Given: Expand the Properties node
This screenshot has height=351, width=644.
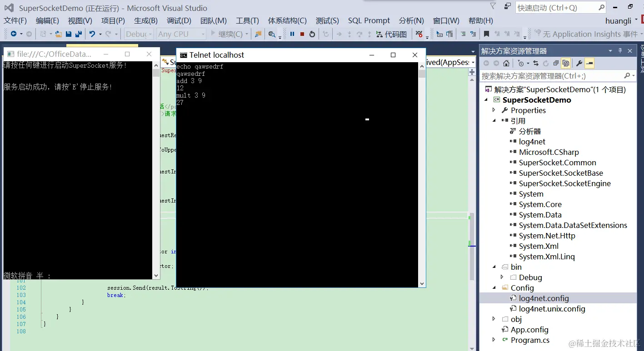Looking at the screenshot, I should (x=494, y=110).
